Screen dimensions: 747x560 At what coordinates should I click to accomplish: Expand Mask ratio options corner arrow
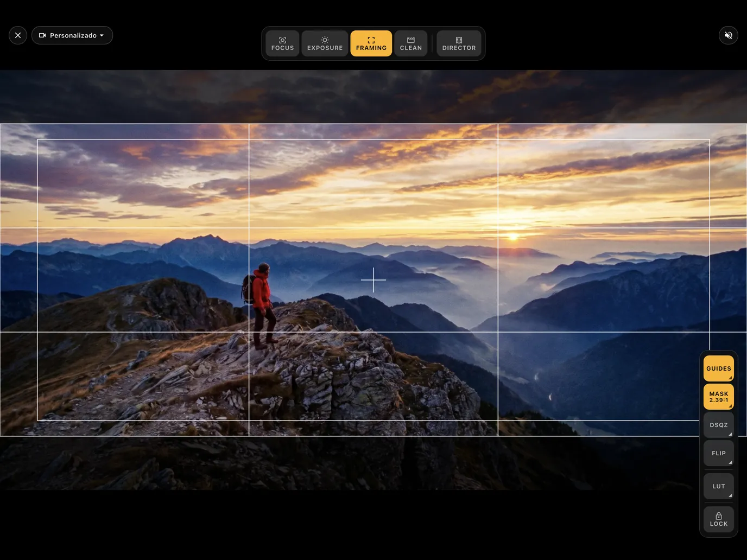(x=730, y=406)
